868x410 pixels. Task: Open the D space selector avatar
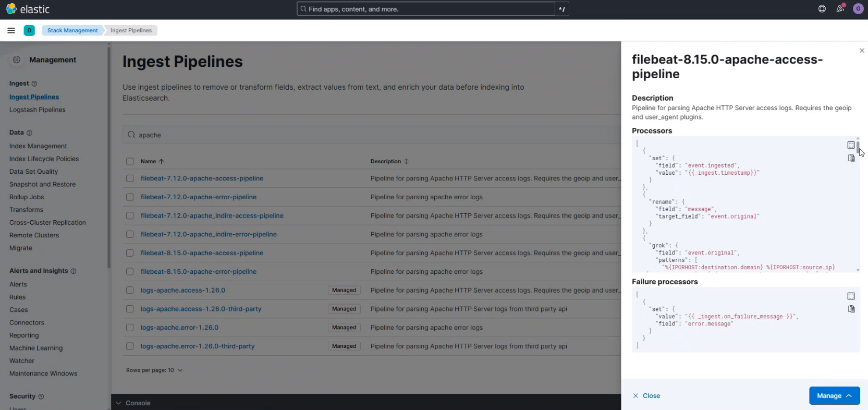(29, 30)
